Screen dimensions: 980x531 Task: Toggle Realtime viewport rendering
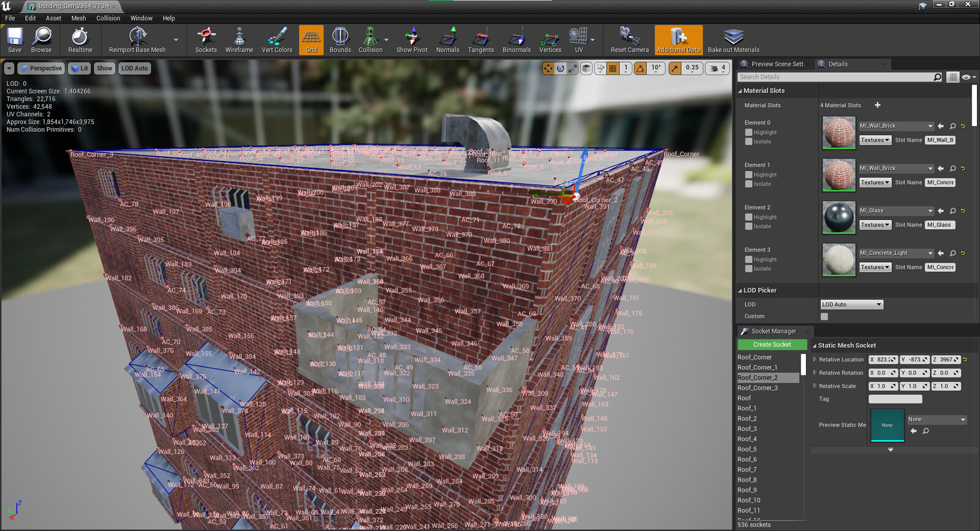(x=80, y=40)
